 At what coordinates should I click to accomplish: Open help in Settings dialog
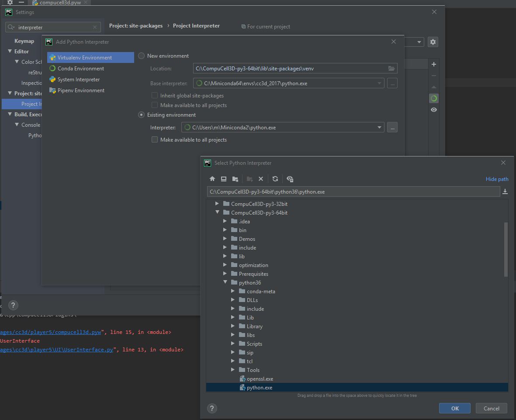[13, 305]
